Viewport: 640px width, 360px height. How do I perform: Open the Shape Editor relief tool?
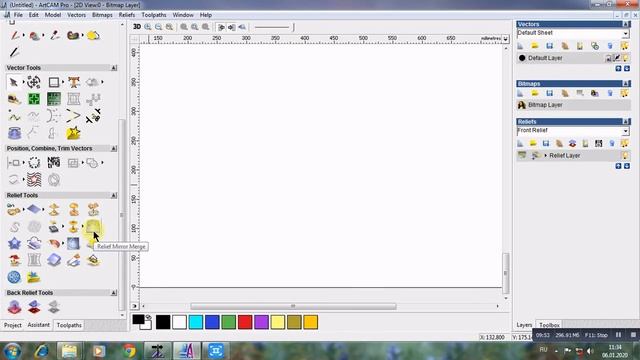pos(13,210)
